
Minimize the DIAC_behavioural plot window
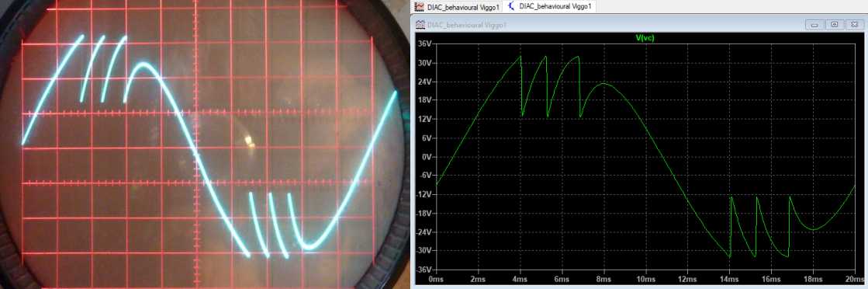pyautogui.click(x=814, y=25)
